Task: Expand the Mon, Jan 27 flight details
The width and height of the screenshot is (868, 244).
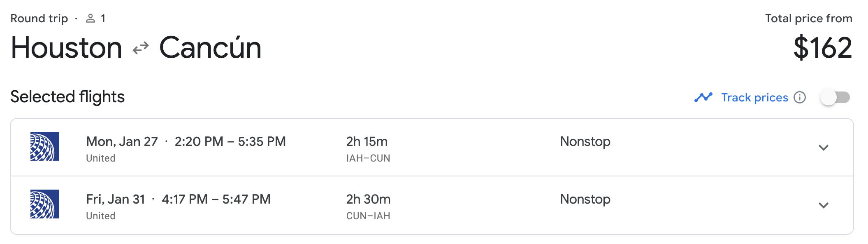Action: click(x=823, y=148)
